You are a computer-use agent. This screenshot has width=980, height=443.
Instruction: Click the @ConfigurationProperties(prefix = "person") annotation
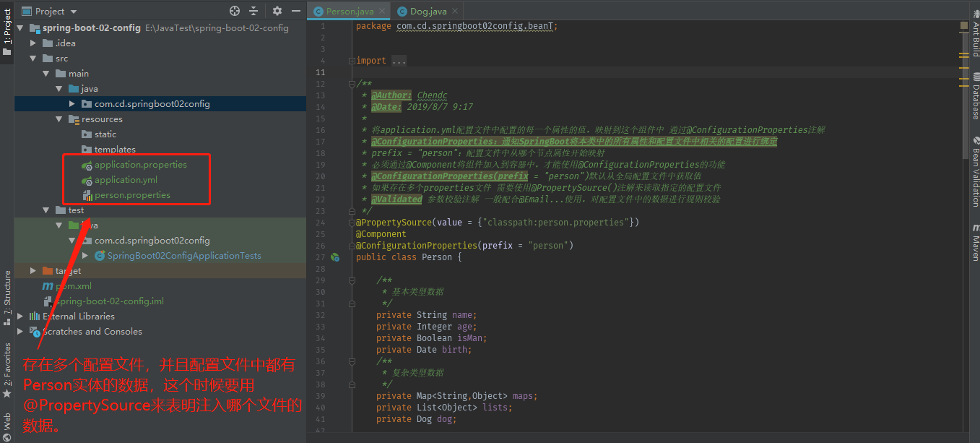pyautogui.click(x=464, y=246)
